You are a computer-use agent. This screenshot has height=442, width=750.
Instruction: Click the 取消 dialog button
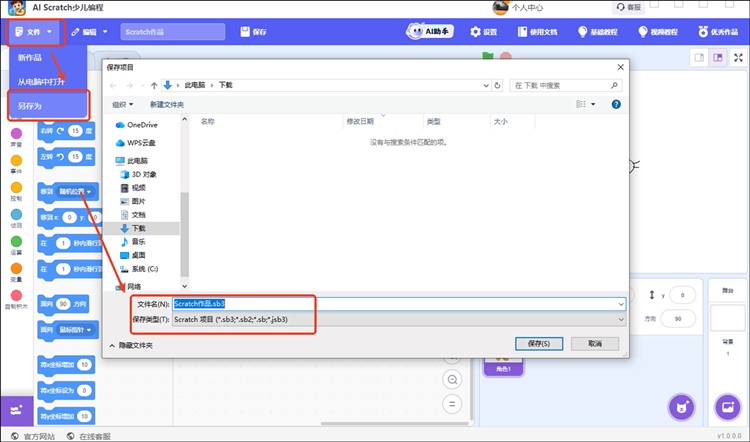coord(595,343)
